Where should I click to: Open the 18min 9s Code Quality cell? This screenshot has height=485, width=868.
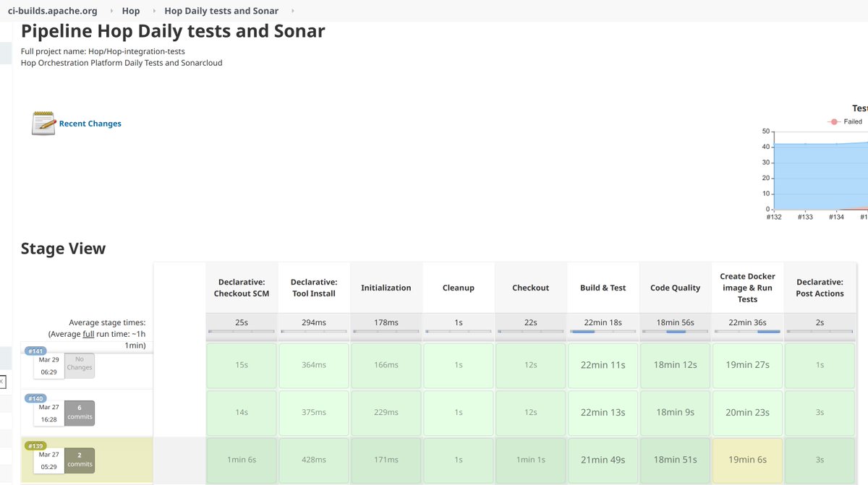click(676, 412)
